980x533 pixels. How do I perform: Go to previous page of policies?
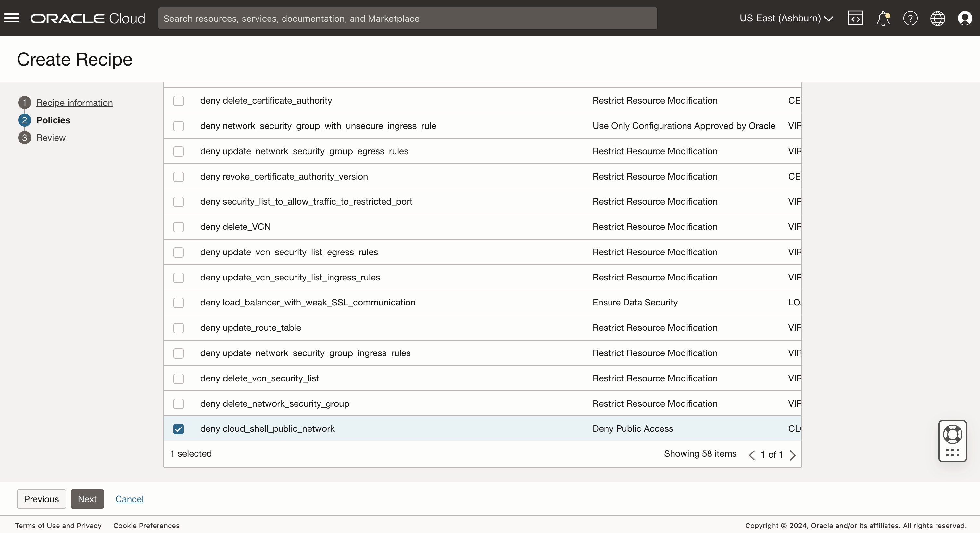[x=752, y=455]
